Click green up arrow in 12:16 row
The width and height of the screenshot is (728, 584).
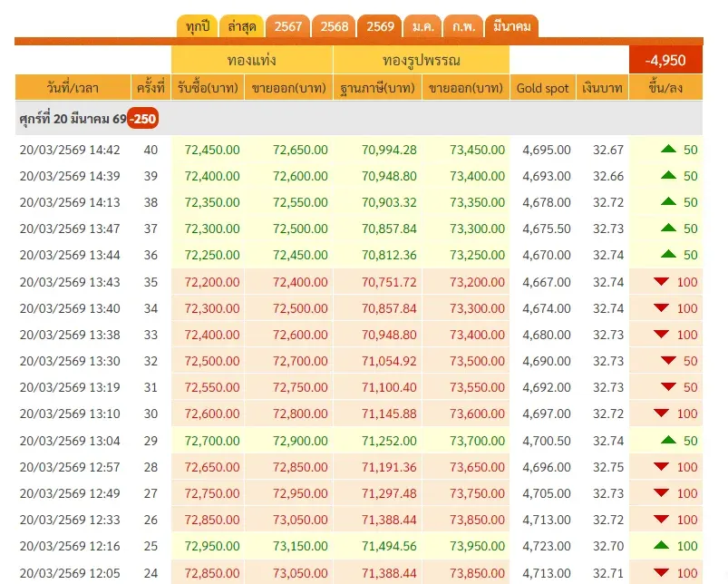pos(663,546)
